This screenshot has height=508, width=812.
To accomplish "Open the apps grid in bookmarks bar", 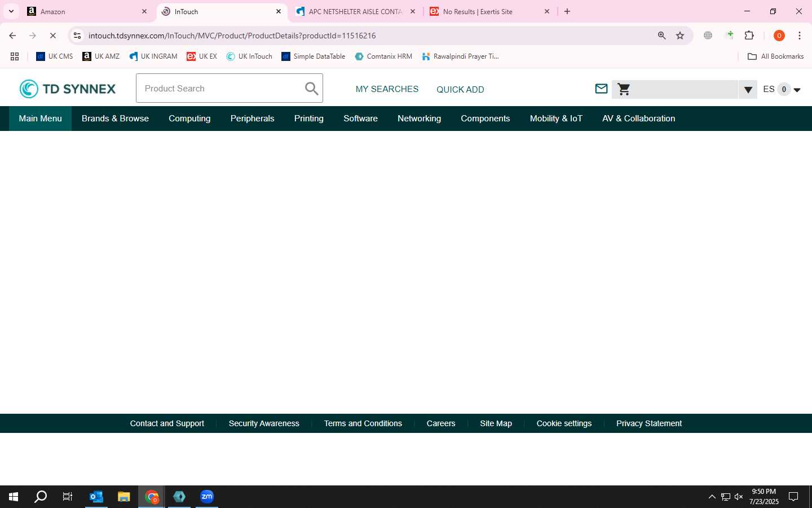I will click(15, 56).
